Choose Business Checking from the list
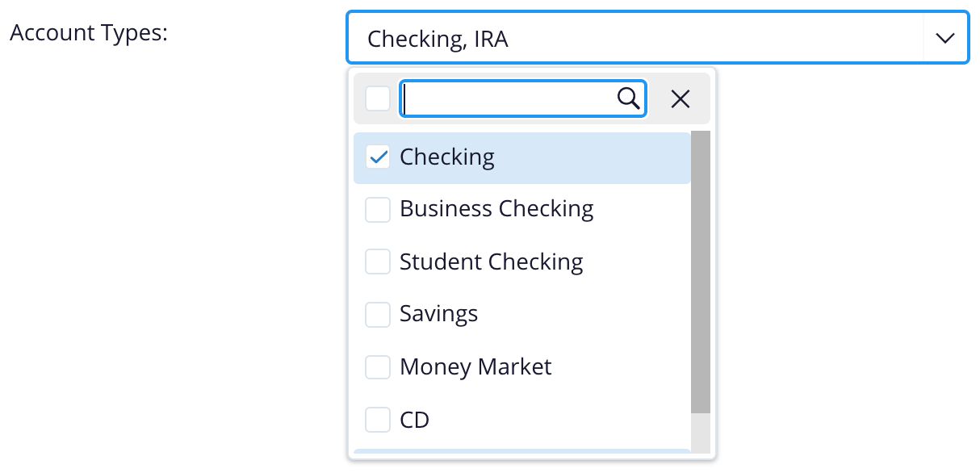The height and width of the screenshot is (473, 980). point(496,209)
